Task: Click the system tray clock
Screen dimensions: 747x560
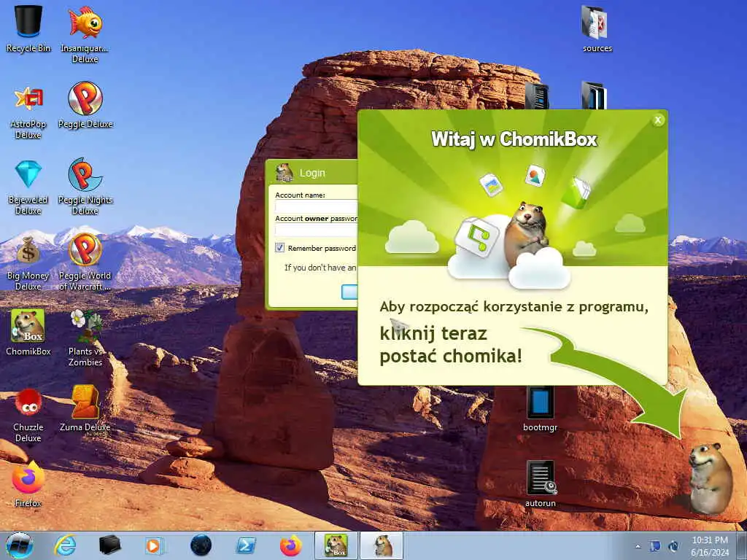Action: point(710,545)
